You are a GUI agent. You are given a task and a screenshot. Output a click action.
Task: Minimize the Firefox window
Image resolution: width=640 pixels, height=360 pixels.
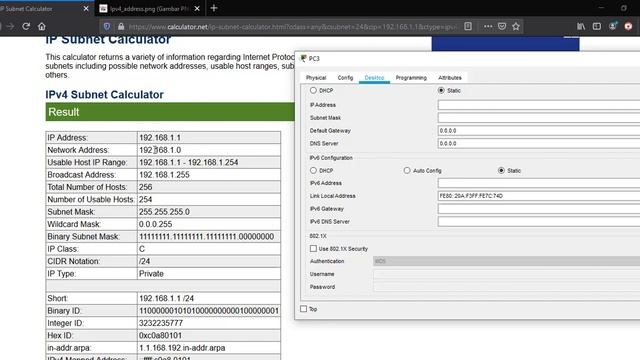coord(601,8)
